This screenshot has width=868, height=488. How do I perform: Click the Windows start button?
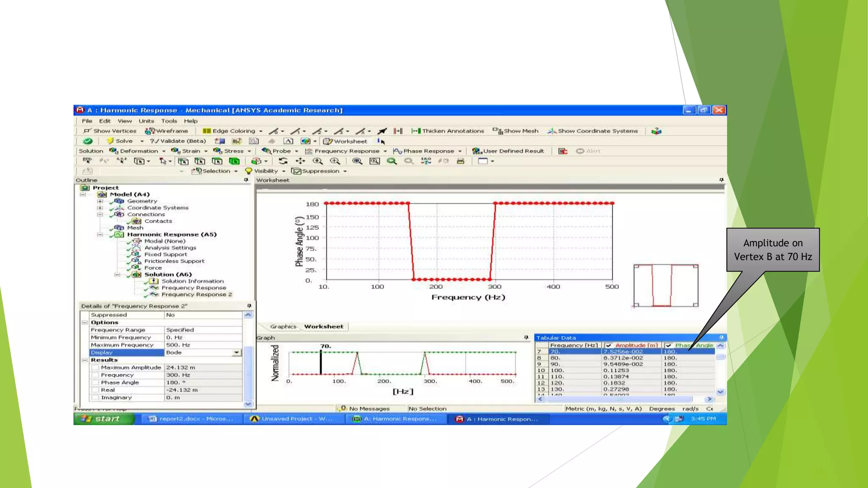click(x=102, y=419)
